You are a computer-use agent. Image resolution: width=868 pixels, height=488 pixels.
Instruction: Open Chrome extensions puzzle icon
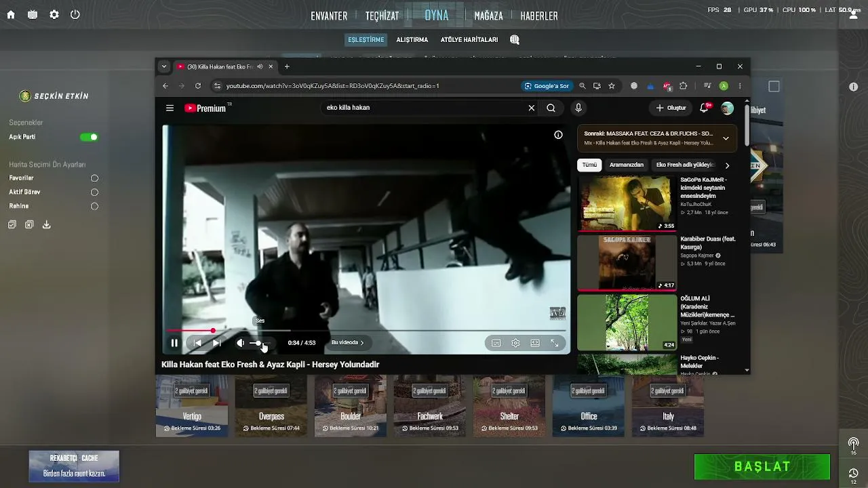pyautogui.click(x=683, y=86)
